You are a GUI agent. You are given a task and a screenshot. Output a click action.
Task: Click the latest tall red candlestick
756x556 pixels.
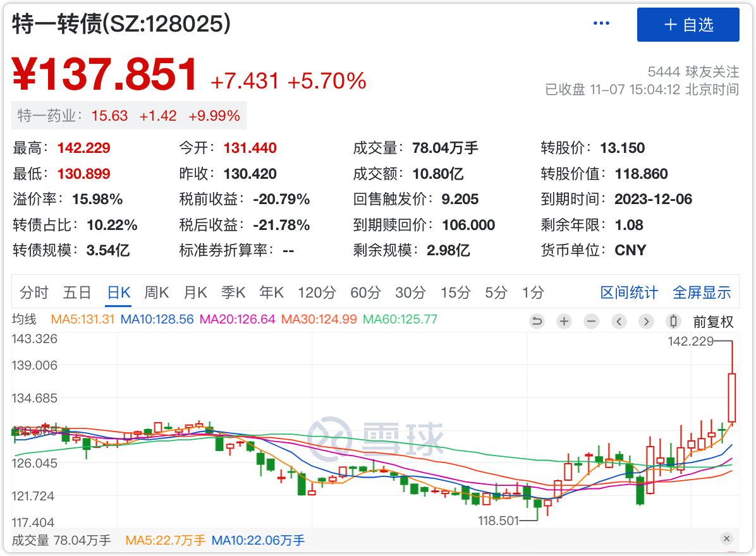tap(732, 397)
